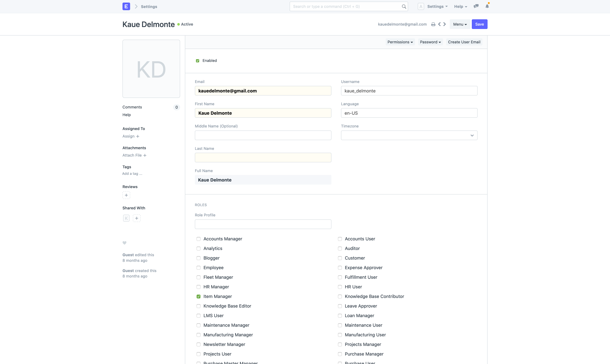Open the Password dropdown

coord(430,42)
